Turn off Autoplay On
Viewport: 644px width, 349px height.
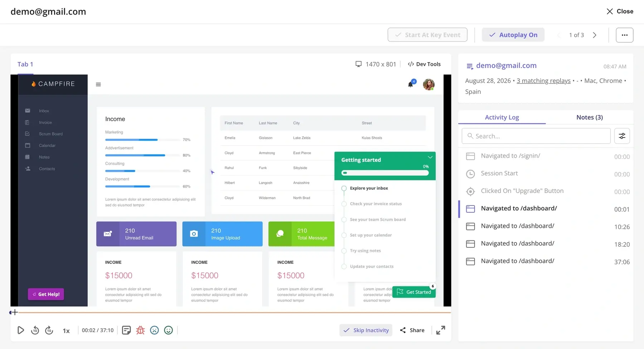(x=513, y=35)
